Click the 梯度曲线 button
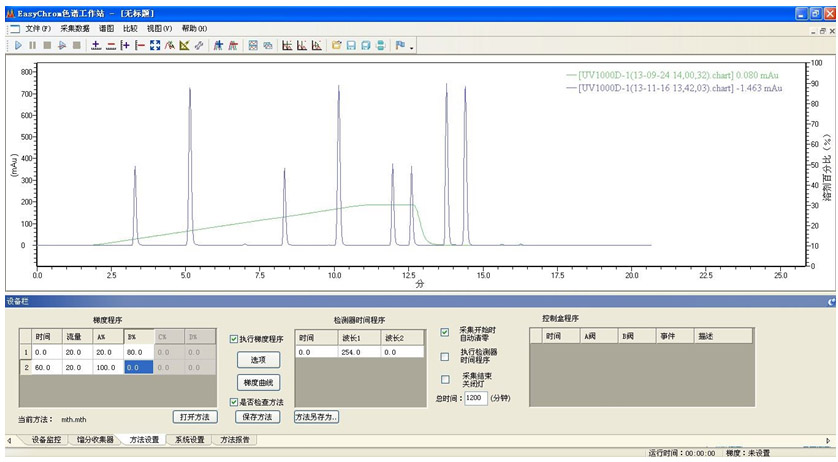The height and width of the screenshot is (462, 838). click(x=257, y=383)
